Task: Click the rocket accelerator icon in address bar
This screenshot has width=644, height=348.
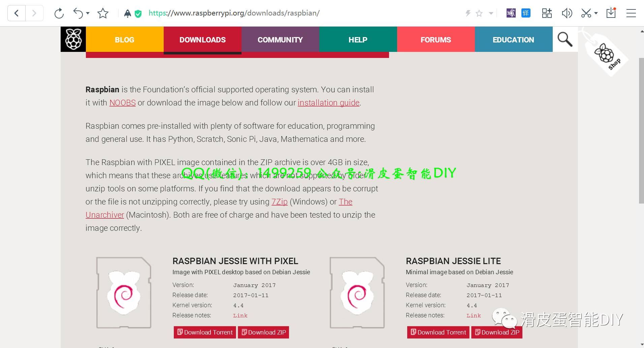Action: click(x=128, y=13)
